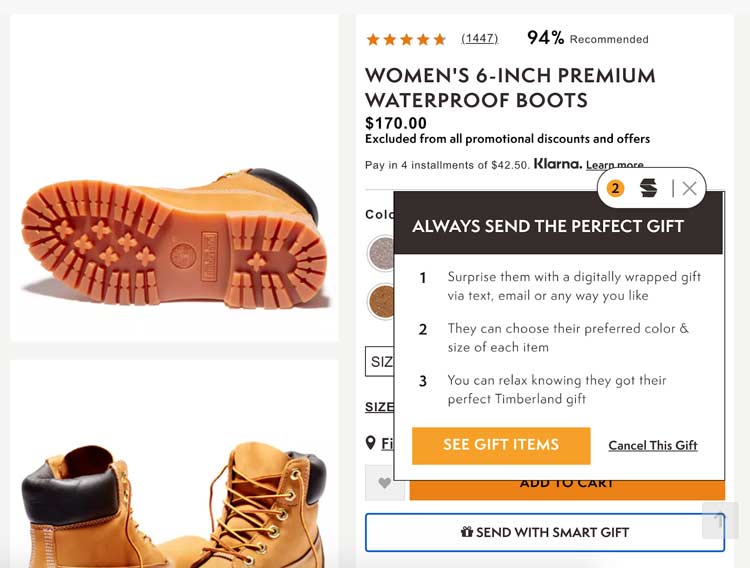
Task: Click the Smart Gift logo icon
Action: 649,188
